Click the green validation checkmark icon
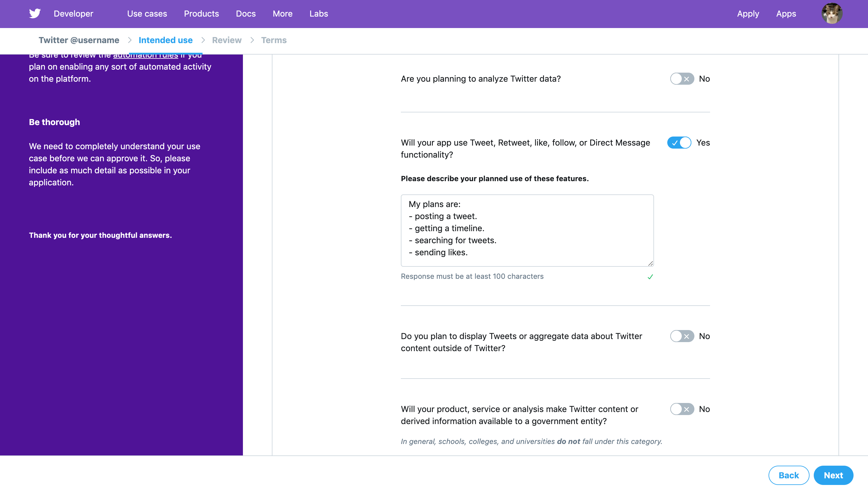 pyautogui.click(x=650, y=277)
